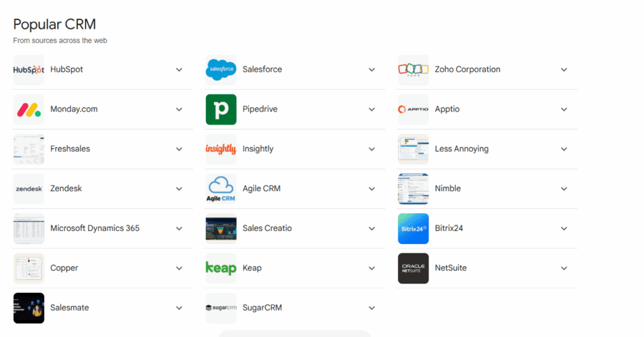Click the green Keap logo
Screen dimensions: 644x337
[x=221, y=268]
